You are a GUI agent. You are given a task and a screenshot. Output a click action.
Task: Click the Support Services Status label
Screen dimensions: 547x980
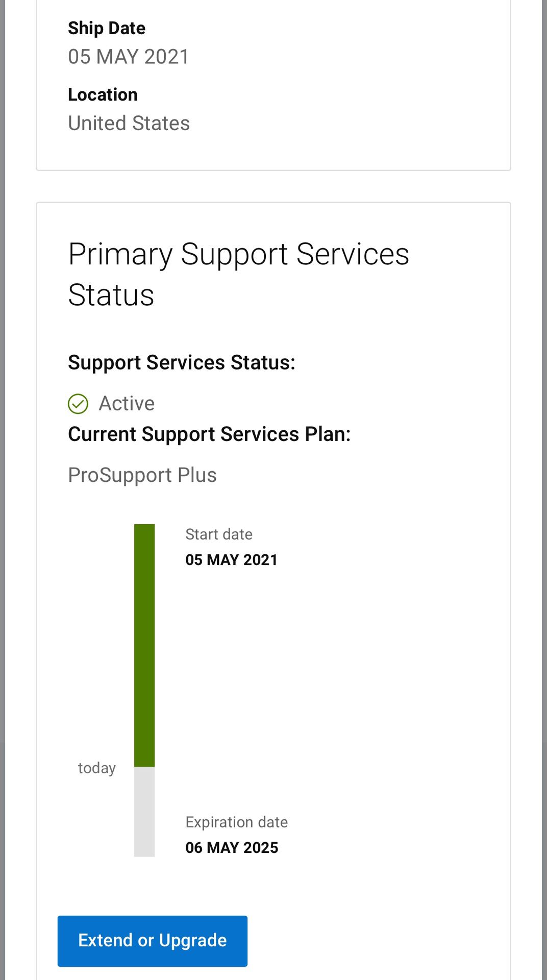[182, 362]
